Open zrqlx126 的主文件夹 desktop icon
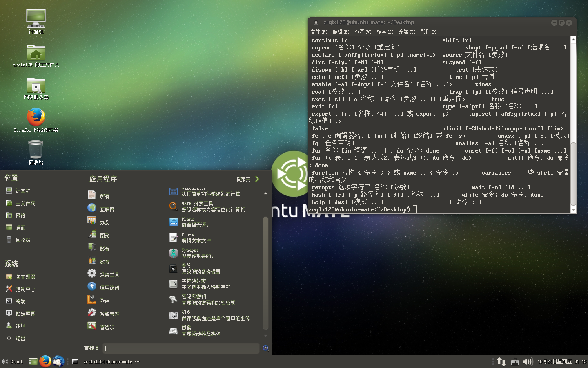The height and width of the screenshot is (368, 588). 36,56
